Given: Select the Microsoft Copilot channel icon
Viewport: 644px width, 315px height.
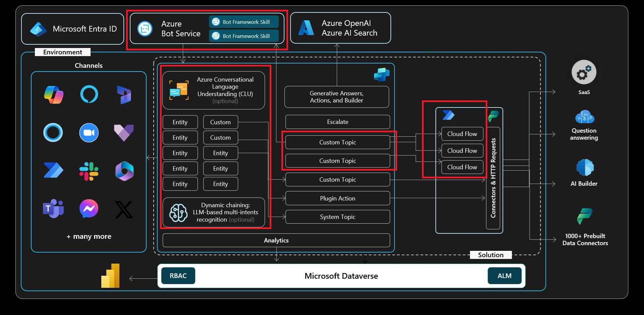Looking at the screenshot, I should pos(54,95).
